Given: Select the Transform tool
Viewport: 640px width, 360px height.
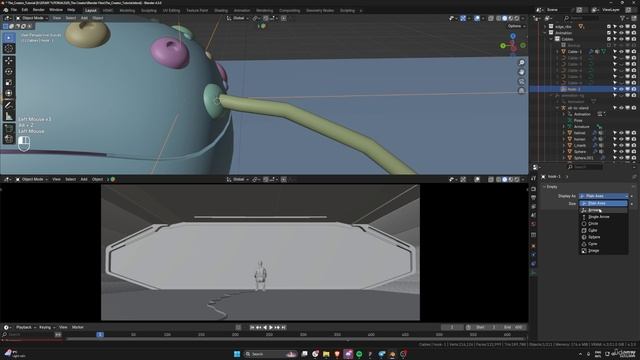Looking at the screenshot, I should pos(9,93).
